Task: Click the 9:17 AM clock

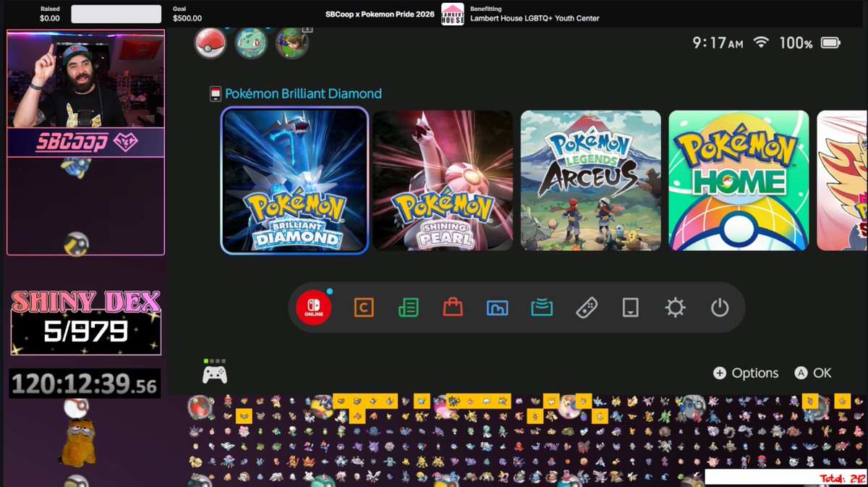Action: click(x=718, y=43)
